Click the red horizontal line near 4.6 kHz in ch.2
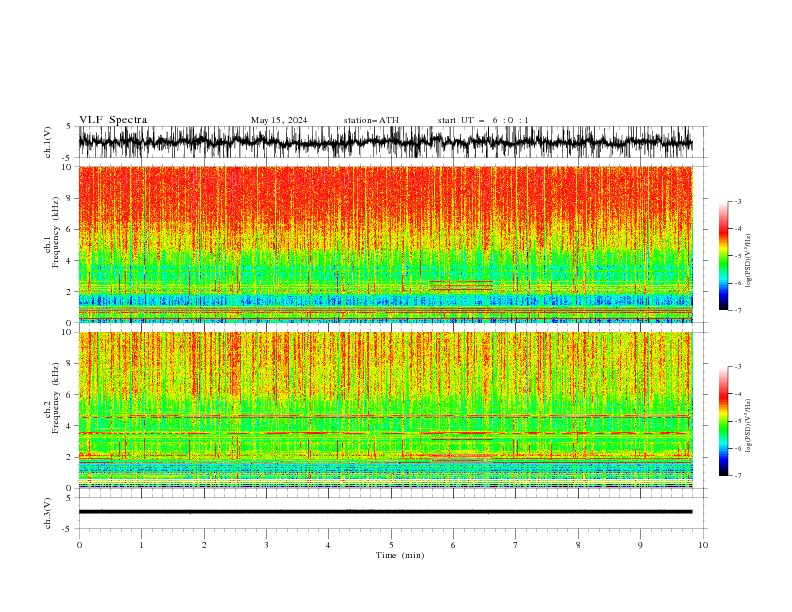 tap(386, 416)
